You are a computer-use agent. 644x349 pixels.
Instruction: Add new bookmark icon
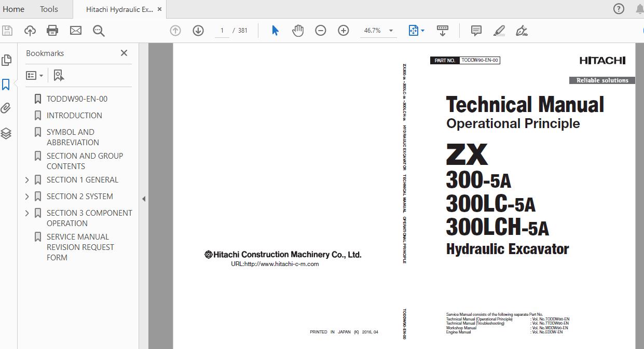coord(59,76)
